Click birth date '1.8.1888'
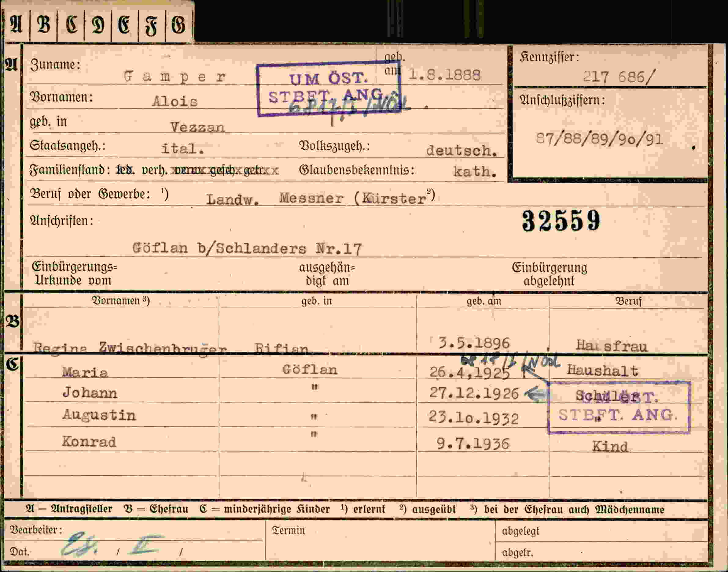The width and height of the screenshot is (728, 572). coord(445,75)
